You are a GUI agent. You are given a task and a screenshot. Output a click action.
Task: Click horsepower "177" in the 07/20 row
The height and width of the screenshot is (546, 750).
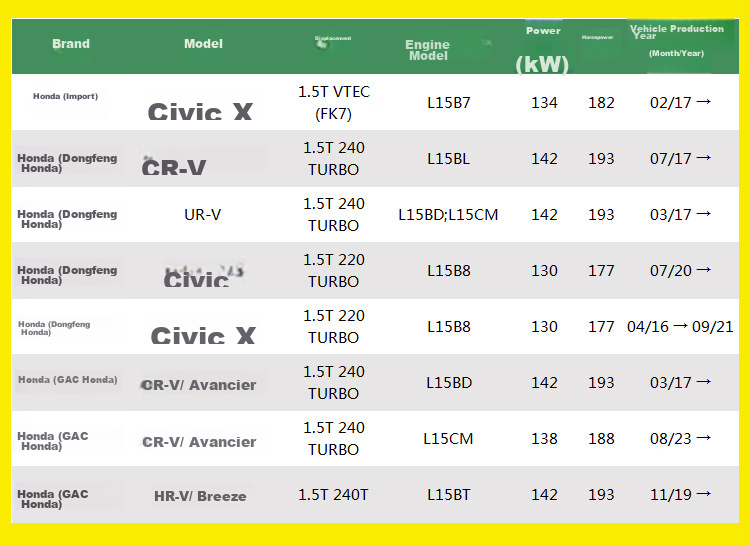pyautogui.click(x=601, y=271)
